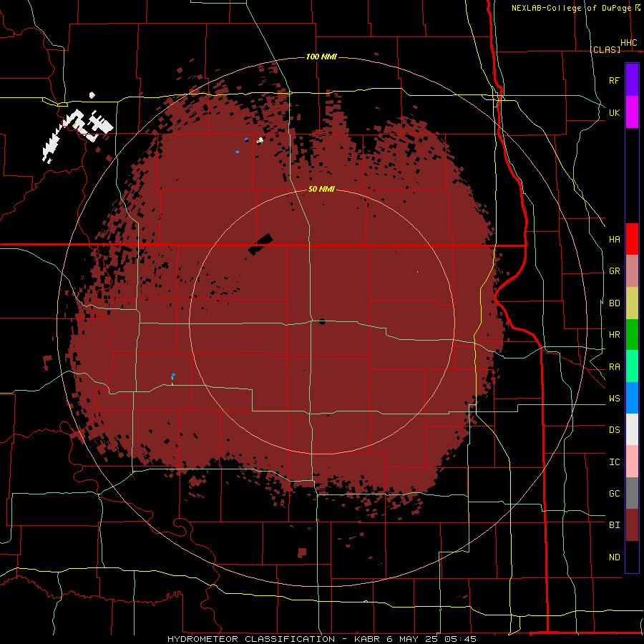Screen dimensions: 644x644
Task: Select the red HA legend swatch
Action: (x=632, y=239)
